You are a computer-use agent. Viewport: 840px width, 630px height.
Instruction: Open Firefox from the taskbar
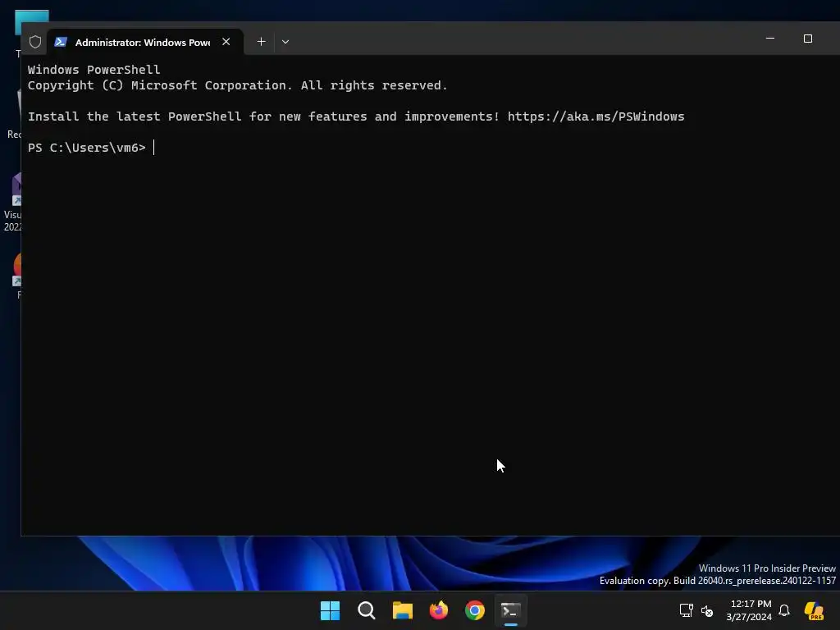pos(439,610)
